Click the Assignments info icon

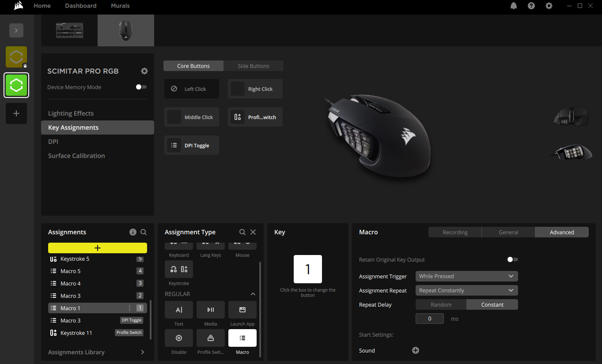coord(133,232)
